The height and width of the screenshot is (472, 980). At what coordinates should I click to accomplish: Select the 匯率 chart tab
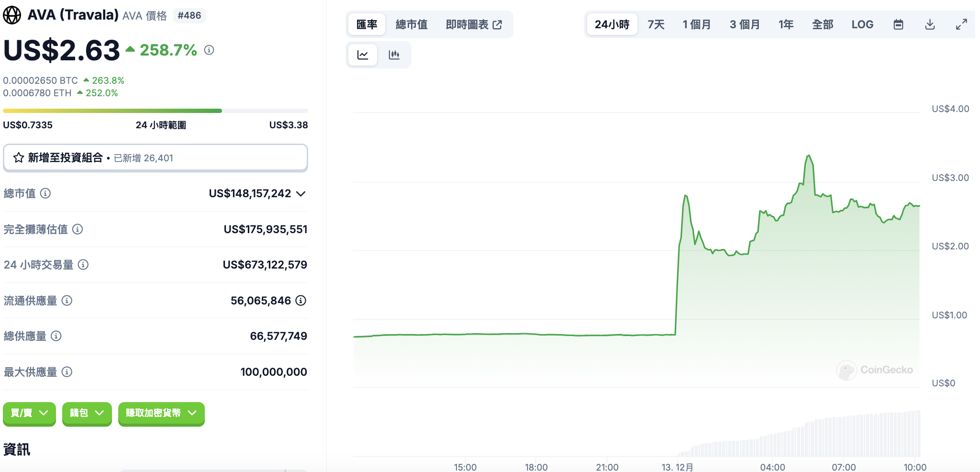click(367, 24)
